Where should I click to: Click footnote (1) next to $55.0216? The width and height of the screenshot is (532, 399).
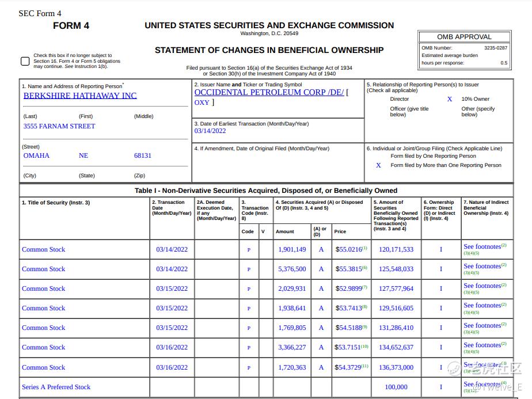point(364,248)
